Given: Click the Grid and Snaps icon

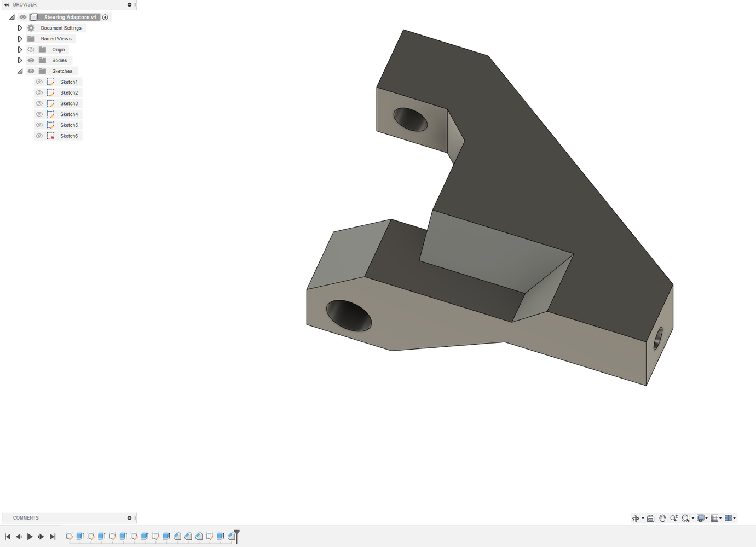Looking at the screenshot, I should 714,518.
